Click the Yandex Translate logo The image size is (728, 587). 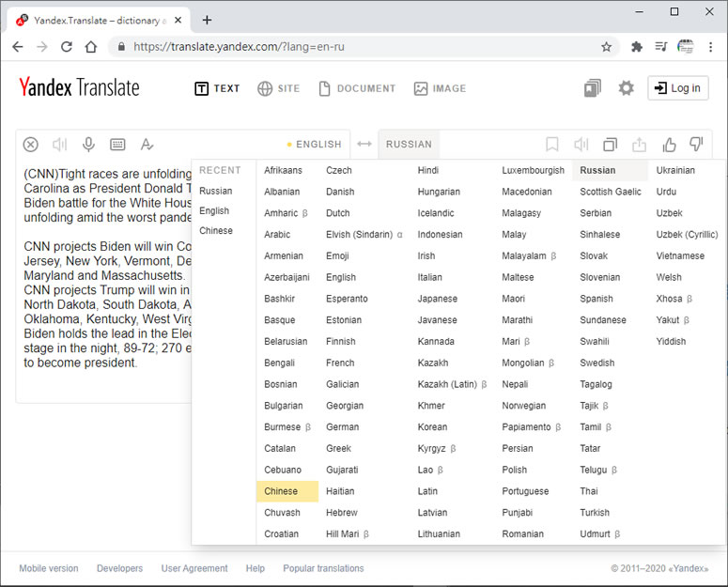coord(79,87)
